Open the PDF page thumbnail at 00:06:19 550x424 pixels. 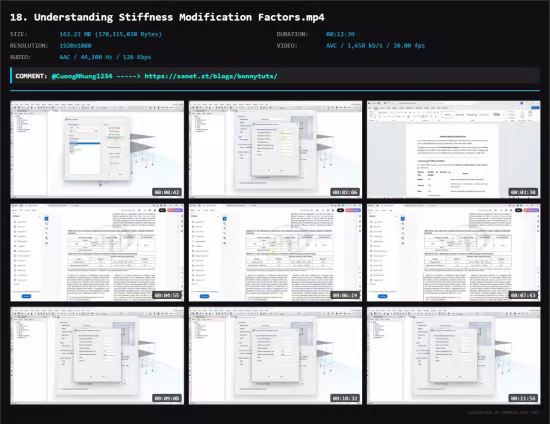pyautogui.click(x=275, y=253)
